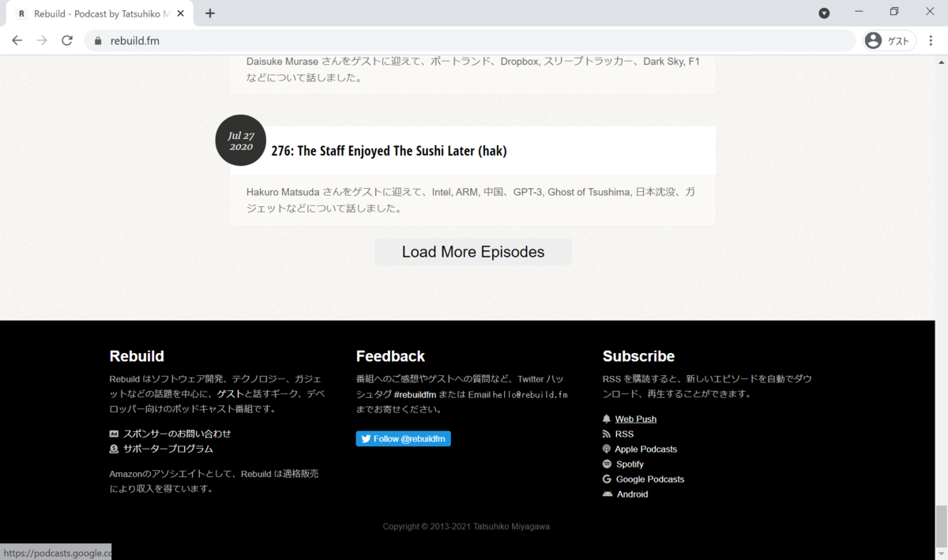Viewport: 948px width, 560px height.
Task: Open Apple Podcasts link
Action: tap(646, 449)
